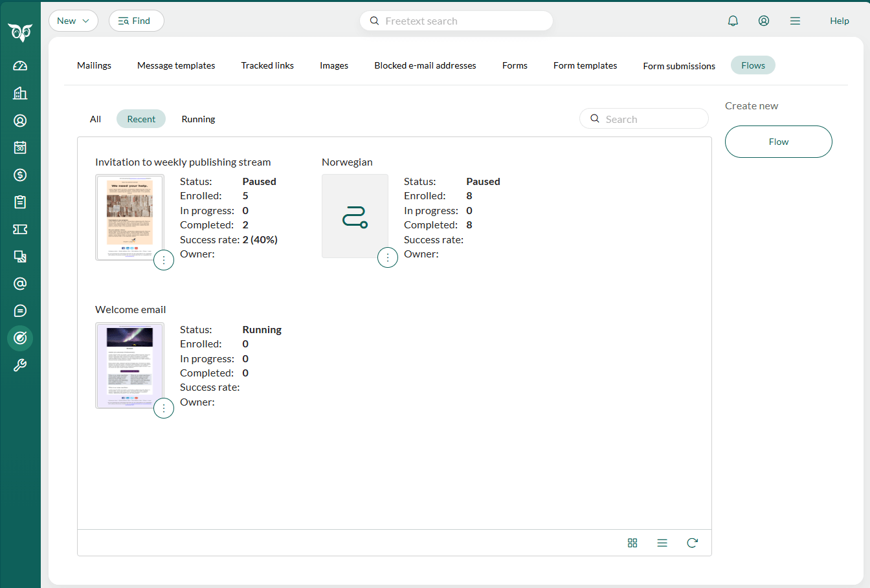Open the calendar icon in sidebar

(20, 147)
